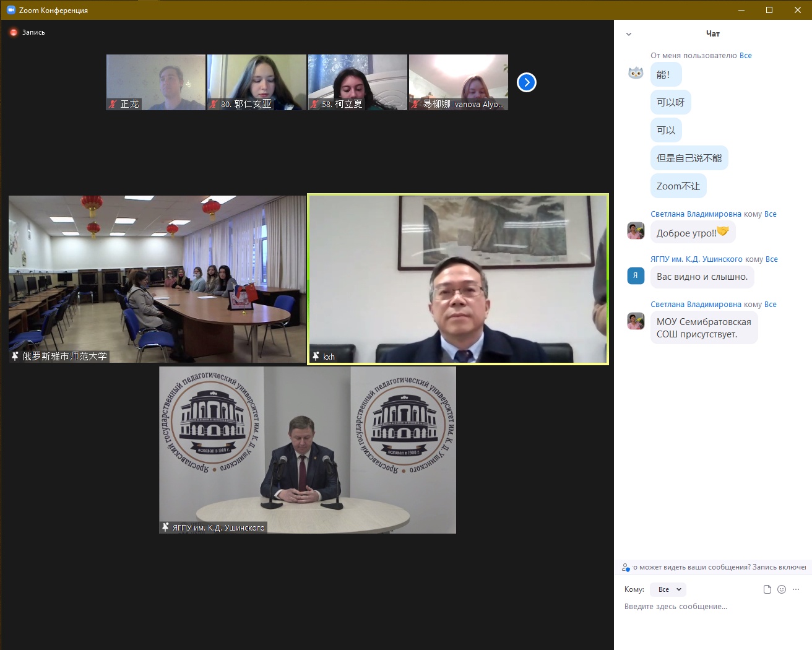Click the pin icon on kxh video

click(316, 356)
